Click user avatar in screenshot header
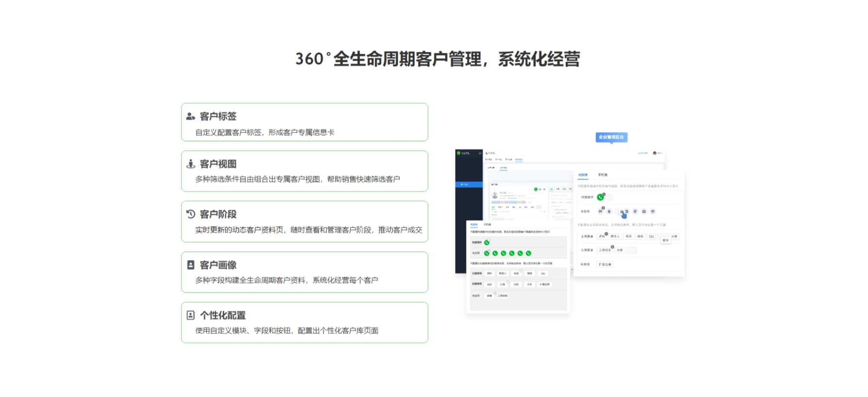This screenshot has height=397, width=868. click(x=655, y=153)
